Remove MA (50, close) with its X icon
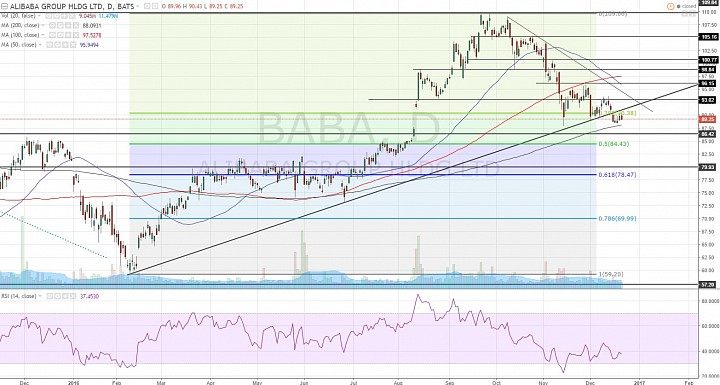Viewport: 720px width, 385px height. (x=73, y=45)
